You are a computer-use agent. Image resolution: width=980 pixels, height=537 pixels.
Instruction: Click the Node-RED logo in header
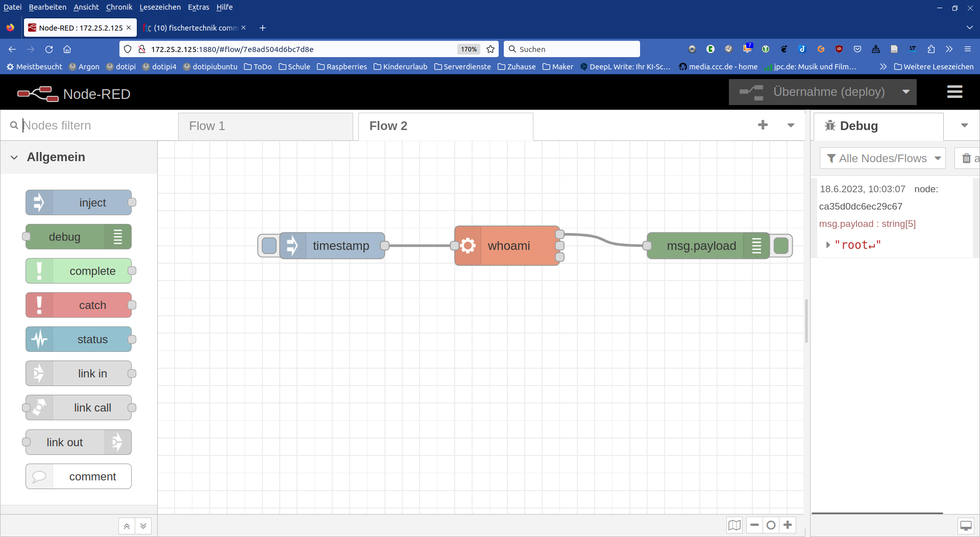click(x=74, y=94)
